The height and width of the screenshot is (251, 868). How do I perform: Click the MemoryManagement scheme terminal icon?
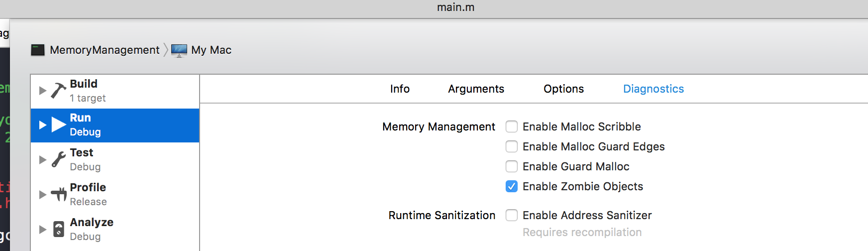click(38, 50)
